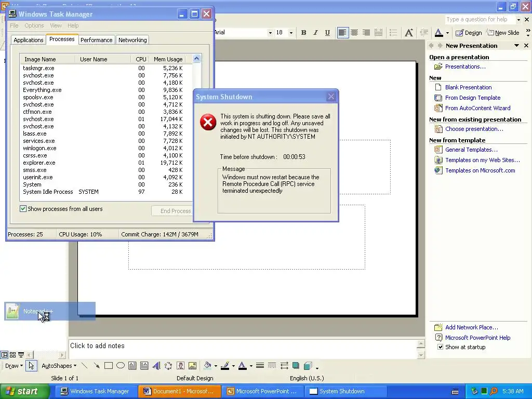Click the New Slide toolbar button
532x399 pixels.
[503, 33]
